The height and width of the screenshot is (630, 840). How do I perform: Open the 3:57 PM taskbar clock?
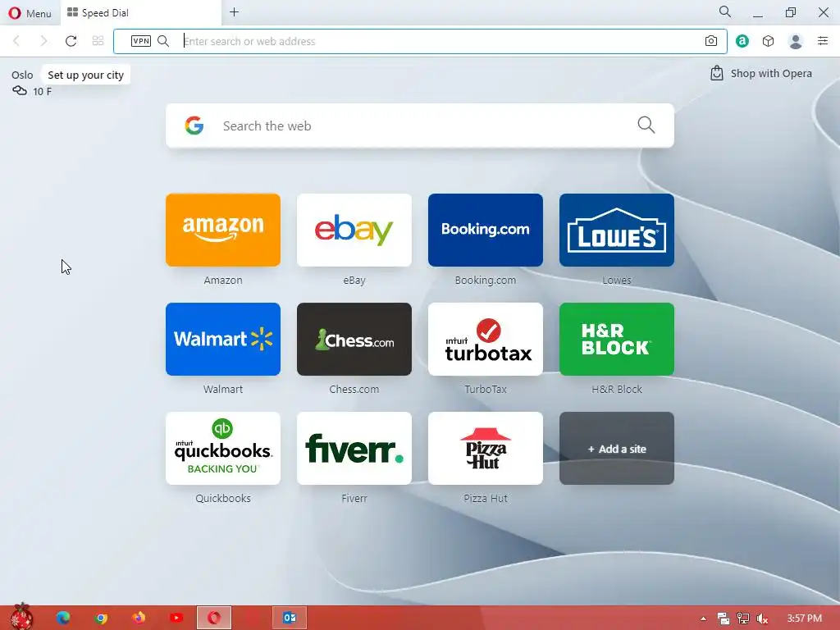[x=805, y=619]
